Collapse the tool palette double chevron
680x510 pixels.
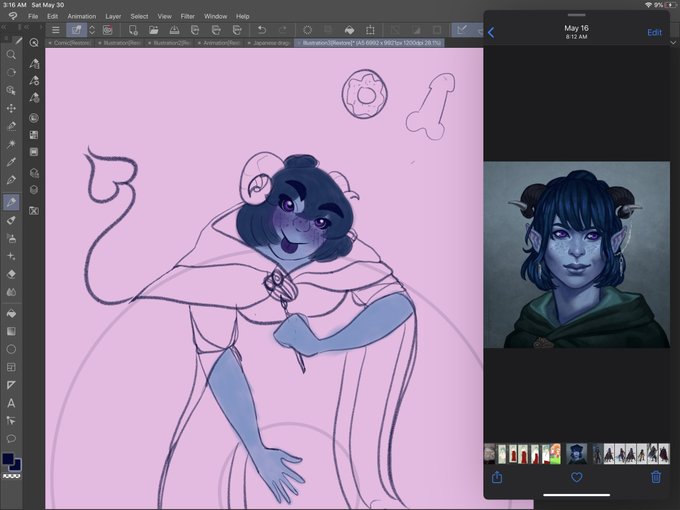click(3, 27)
